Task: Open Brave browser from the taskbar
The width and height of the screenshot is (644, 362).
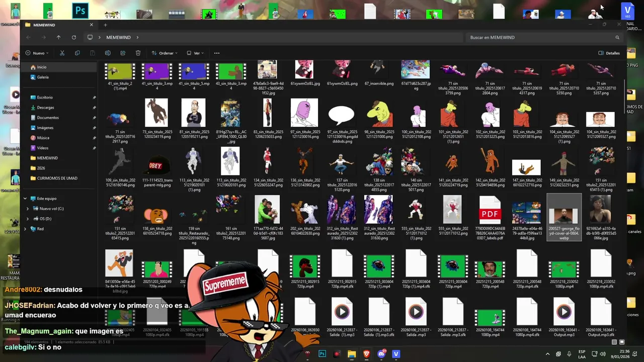Action: pos(366,354)
